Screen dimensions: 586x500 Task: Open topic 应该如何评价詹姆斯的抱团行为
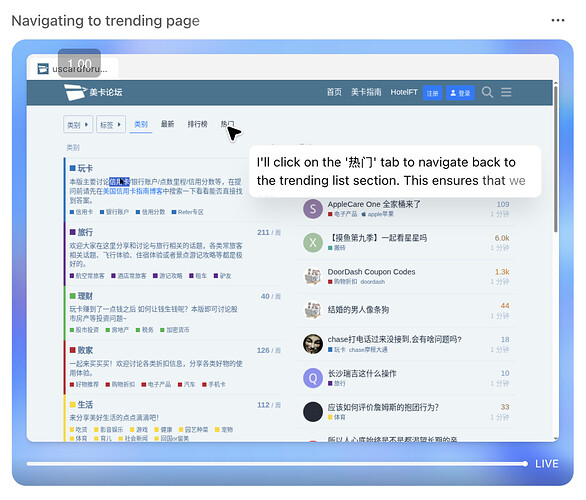[x=383, y=407]
